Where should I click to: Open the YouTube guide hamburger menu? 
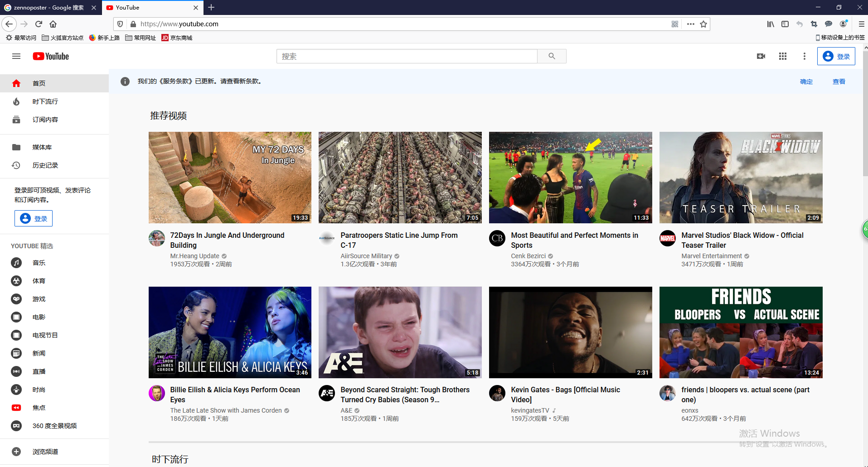pyautogui.click(x=16, y=56)
